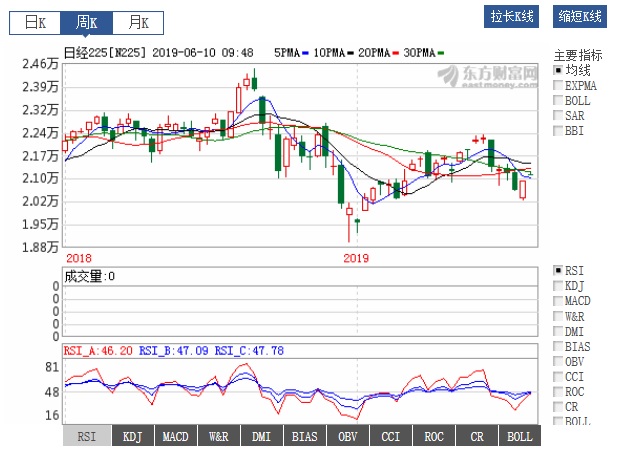This screenshot has height=454, width=623.
Task: Switch to the 日K daily chart tab
Action: point(35,22)
